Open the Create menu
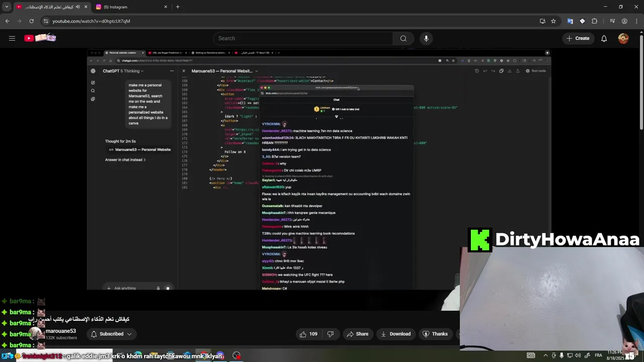This screenshot has height=362, width=644. point(578,38)
